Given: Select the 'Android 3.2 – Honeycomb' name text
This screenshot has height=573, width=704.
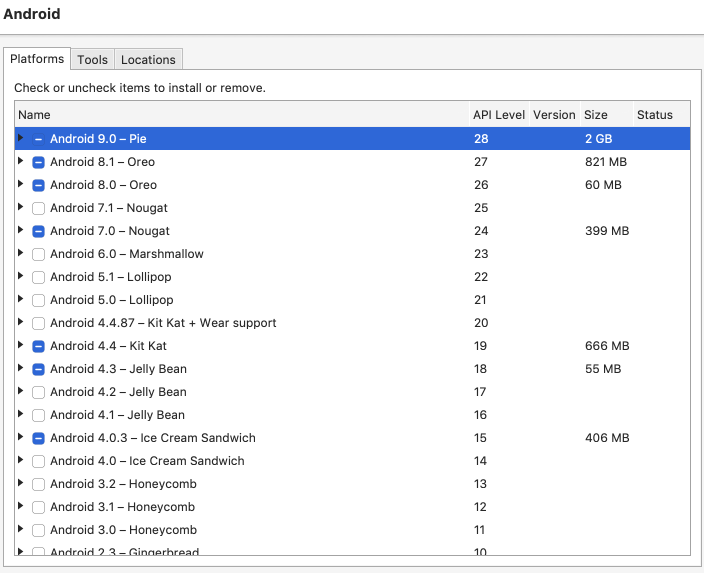Looking at the screenshot, I should (123, 484).
